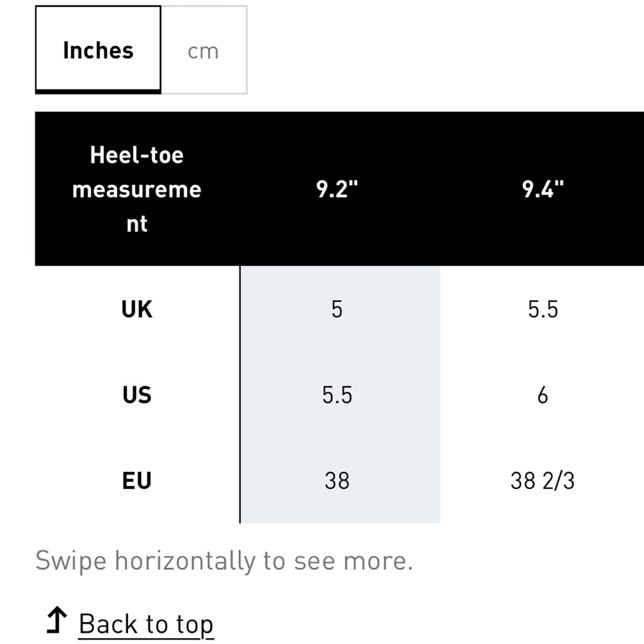Select US size 6 cell
This screenshot has height=644, width=644.
point(543,395)
